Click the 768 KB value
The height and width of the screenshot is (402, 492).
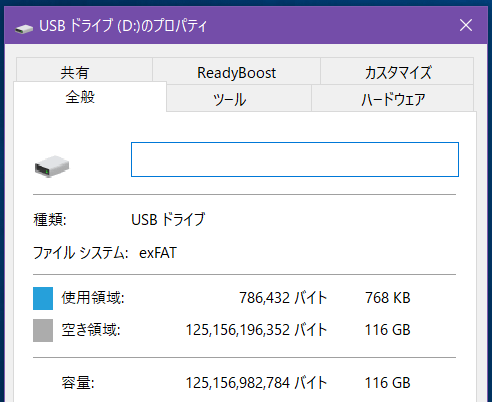tap(388, 298)
